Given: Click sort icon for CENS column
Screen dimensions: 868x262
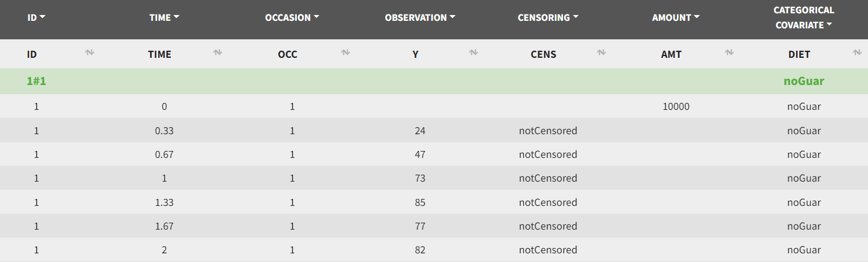Looking at the screenshot, I should pos(601,53).
